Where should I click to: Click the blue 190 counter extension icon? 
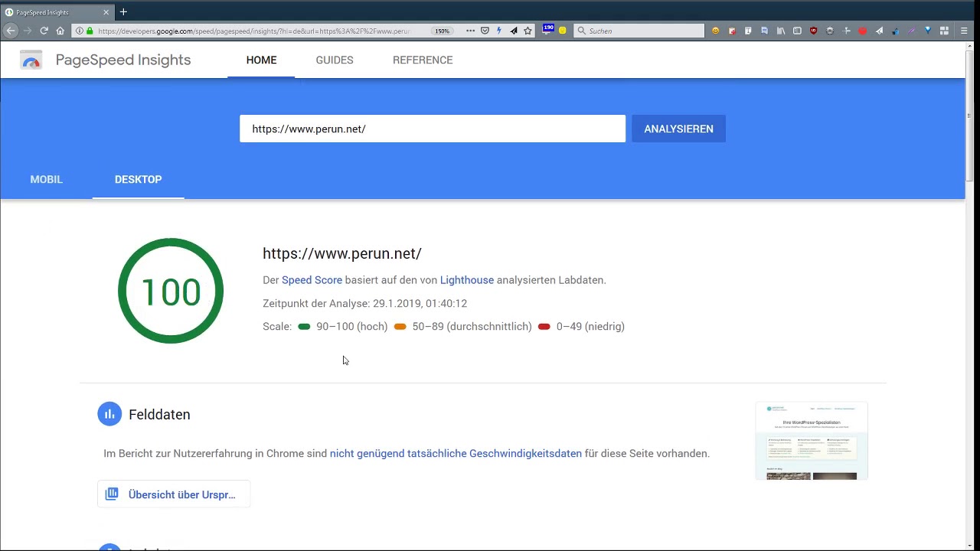(x=548, y=29)
